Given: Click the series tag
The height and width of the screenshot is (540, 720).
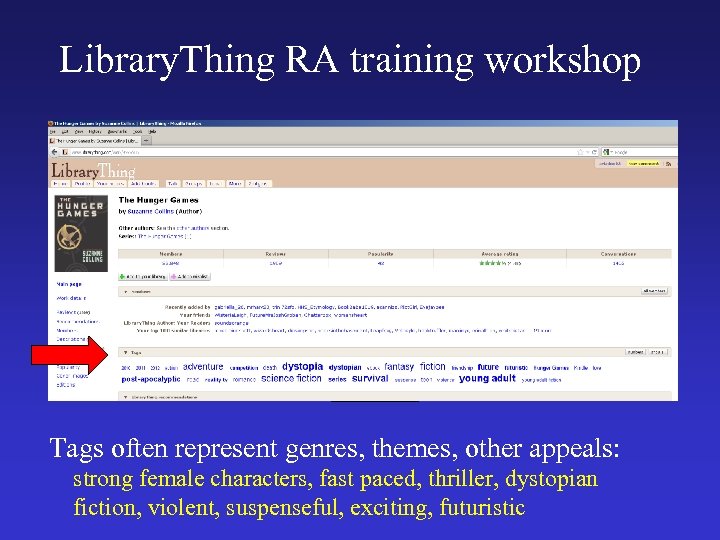Looking at the screenshot, I should coord(337,380).
